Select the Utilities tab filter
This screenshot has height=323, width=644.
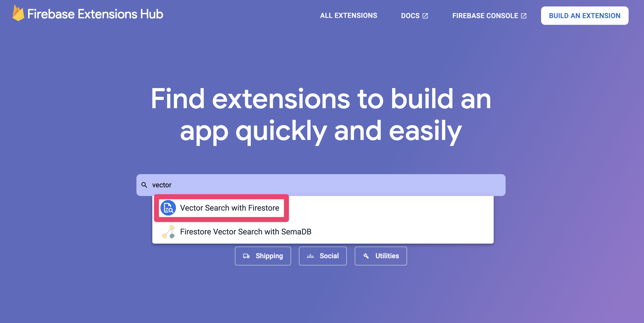(x=381, y=256)
